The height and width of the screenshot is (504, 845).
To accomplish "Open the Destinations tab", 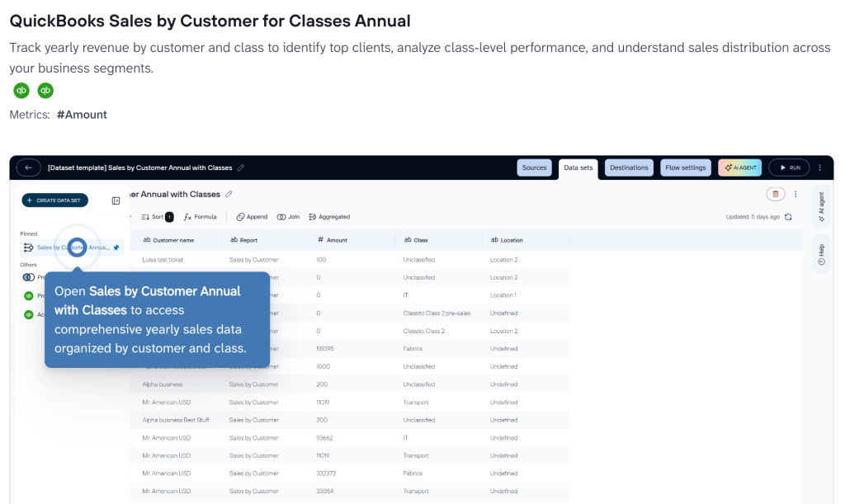I will pyautogui.click(x=629, y=167).
